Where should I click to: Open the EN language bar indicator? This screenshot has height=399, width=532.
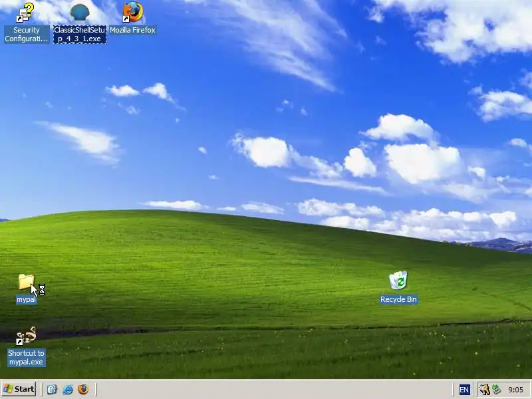(x=464, y=390)
